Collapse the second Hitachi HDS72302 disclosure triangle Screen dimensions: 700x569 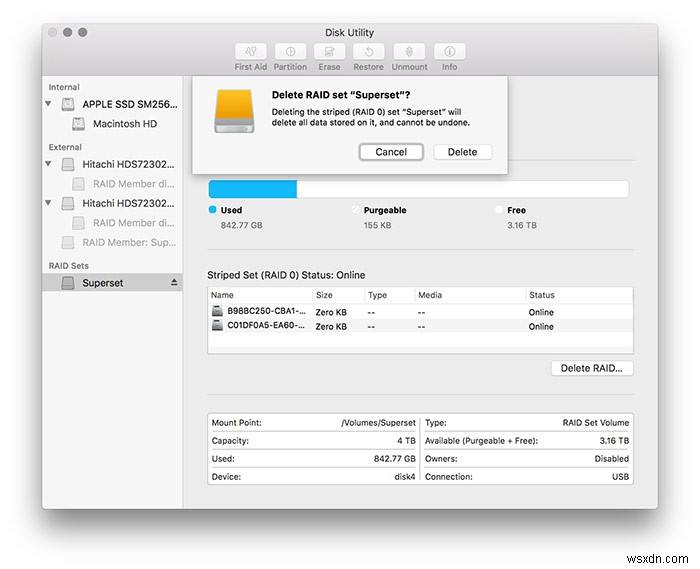48,203
